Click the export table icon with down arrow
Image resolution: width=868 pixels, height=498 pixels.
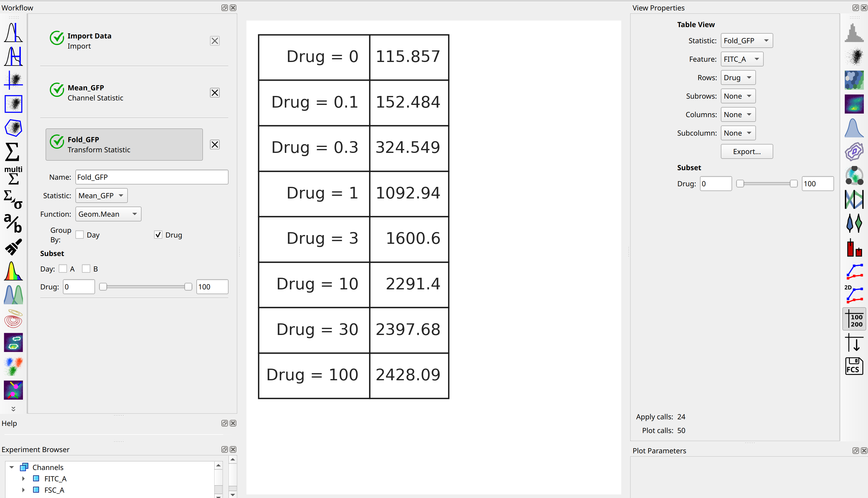coord(854,342)
